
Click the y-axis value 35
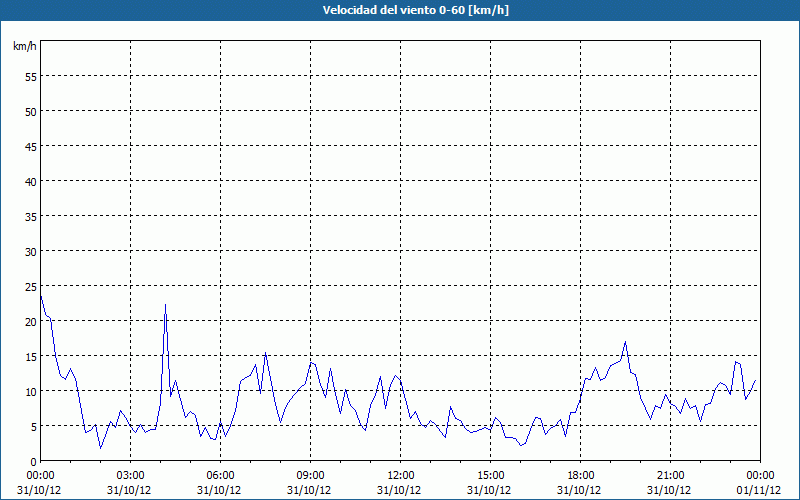[x=31, y=216]
